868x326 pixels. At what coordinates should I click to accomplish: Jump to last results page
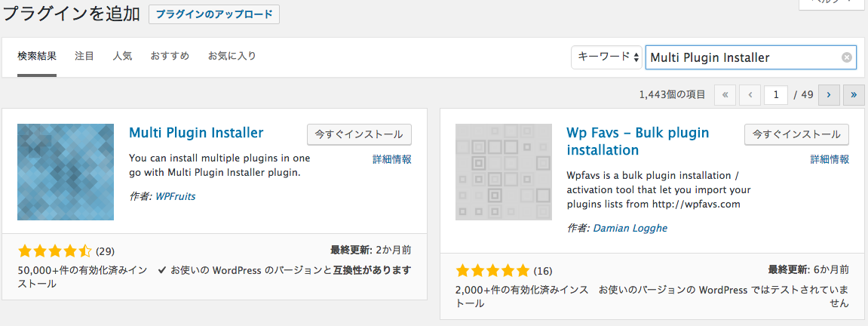tap(854, 94)
